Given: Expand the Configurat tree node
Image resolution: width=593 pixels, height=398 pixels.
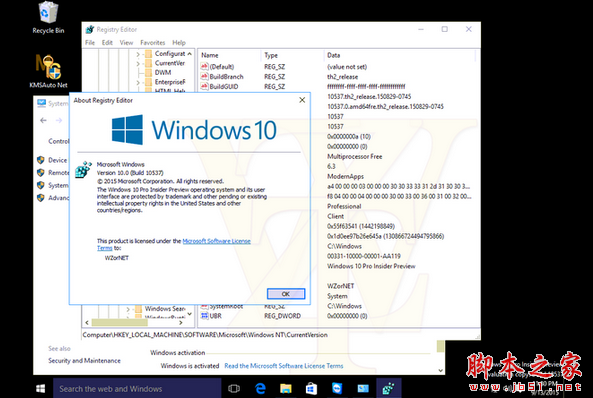Looking at the screenshot, I should 138,54.
